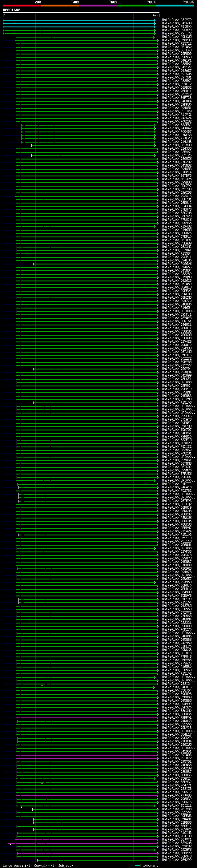The image size is (197, 868).
Task: Select label UniRef100_Q8LCE1
Action: (177, 379)
